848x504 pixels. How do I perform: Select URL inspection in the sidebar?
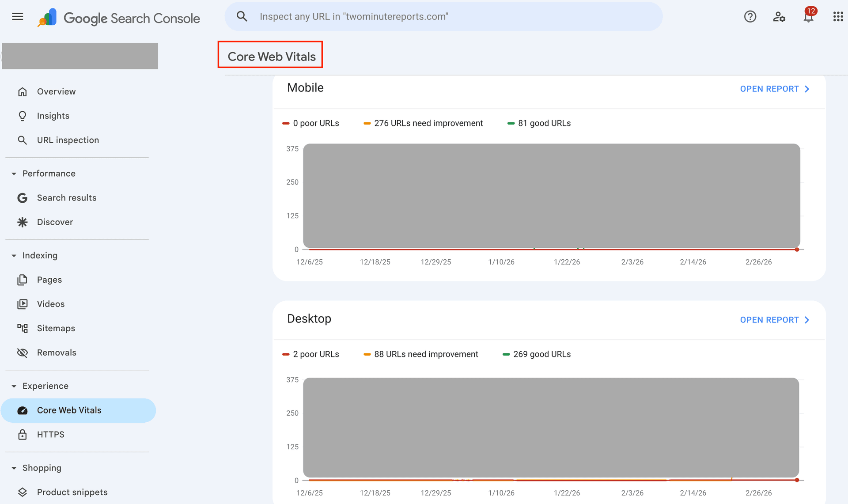click(x=68, y=140)
